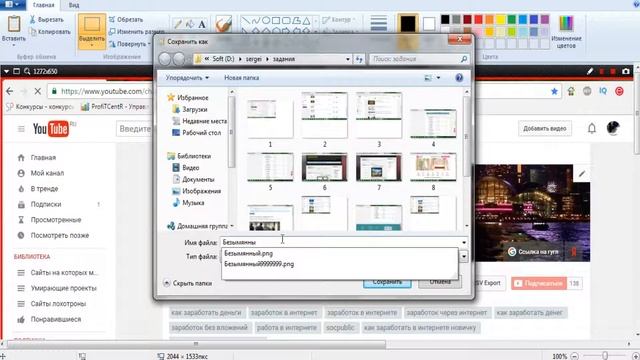Screen dimensions: 640x360
Task: Click the Обрезать crop tool
Action: tap(126, 19)
